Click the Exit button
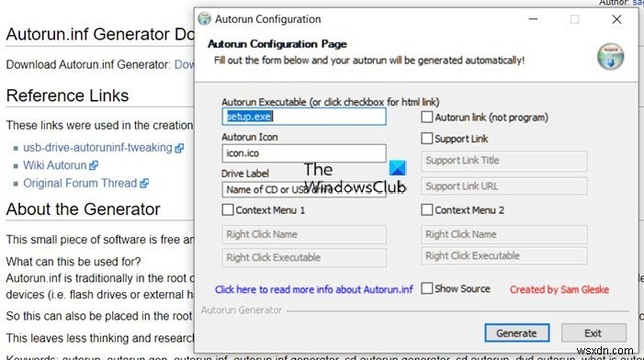This screenshot has height=360, width=644. coord(593,332)
